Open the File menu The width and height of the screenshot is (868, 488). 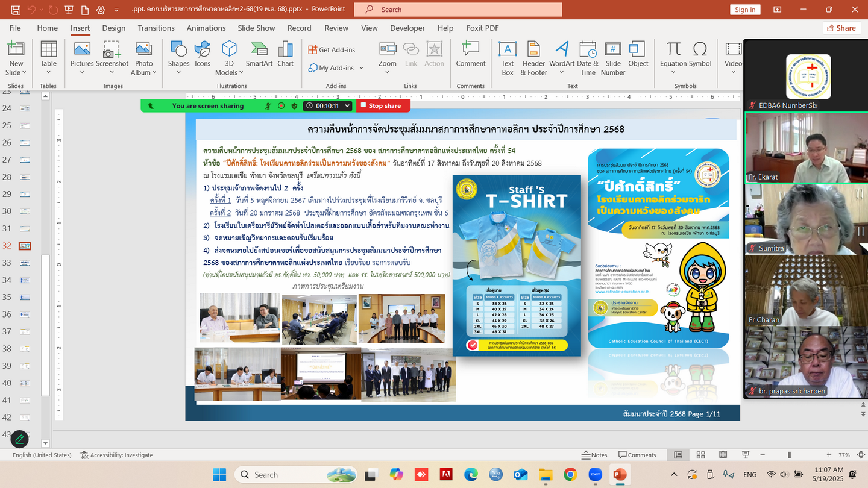coord(15,28)
